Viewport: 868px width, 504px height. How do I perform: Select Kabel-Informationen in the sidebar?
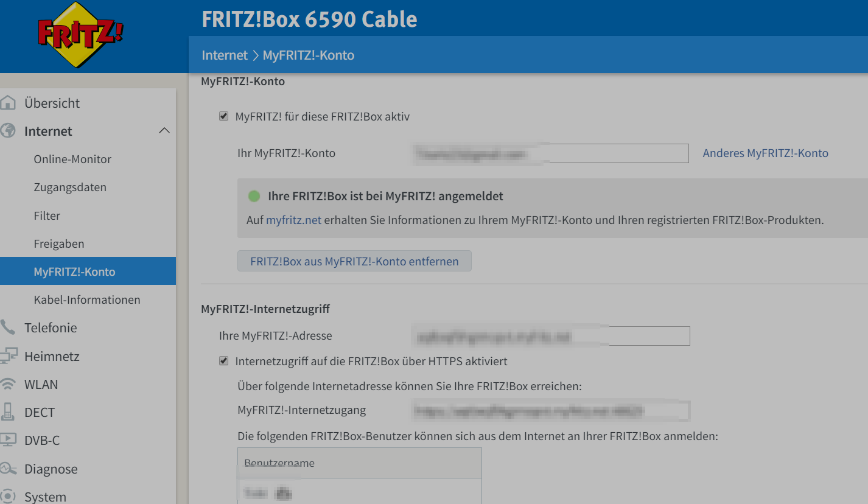click(x=87, y=299)
